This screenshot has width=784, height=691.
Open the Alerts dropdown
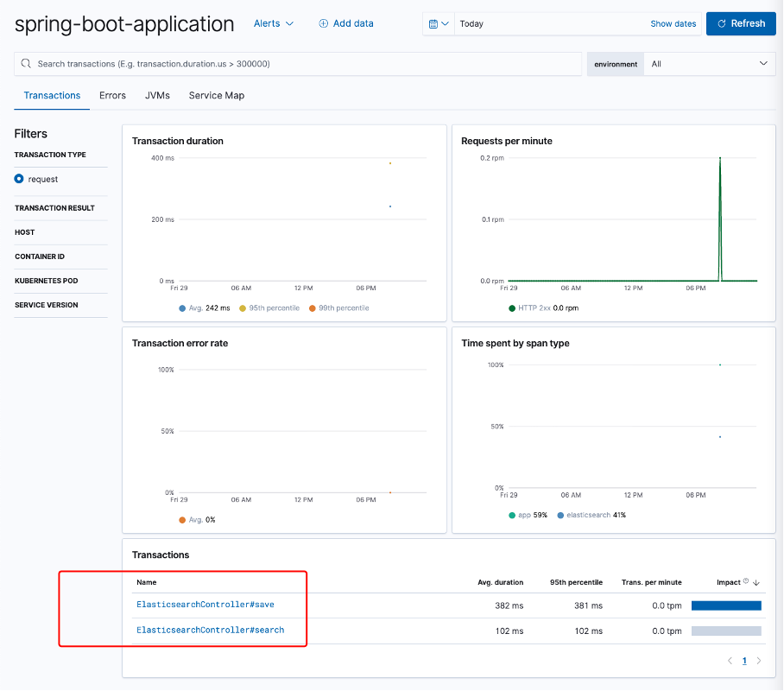point(273,23)
